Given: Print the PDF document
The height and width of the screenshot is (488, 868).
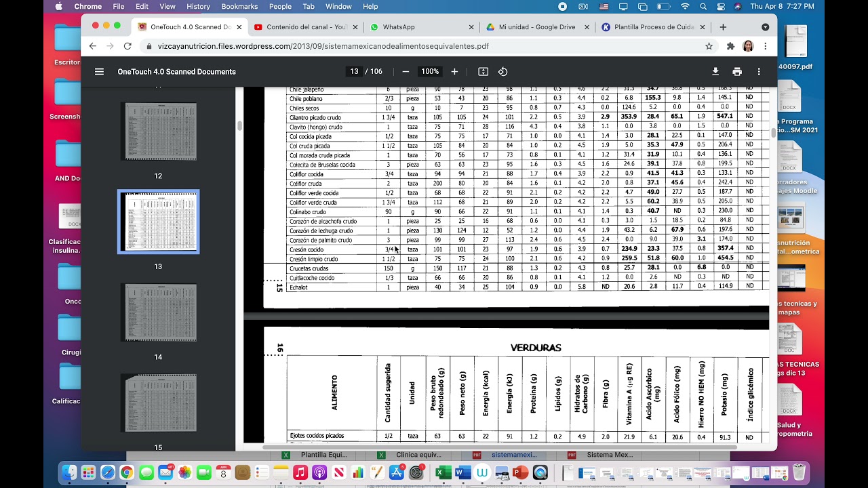Looking at the screenshot, I should [737, 71].
